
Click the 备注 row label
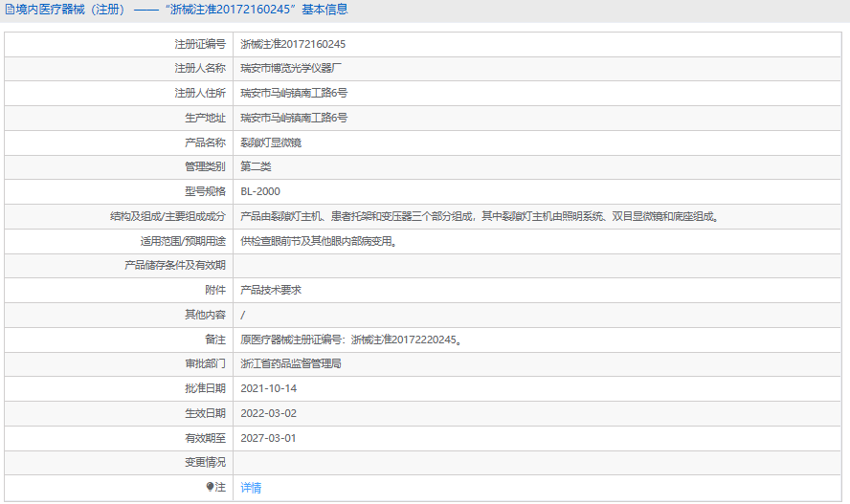click(215, 340)
